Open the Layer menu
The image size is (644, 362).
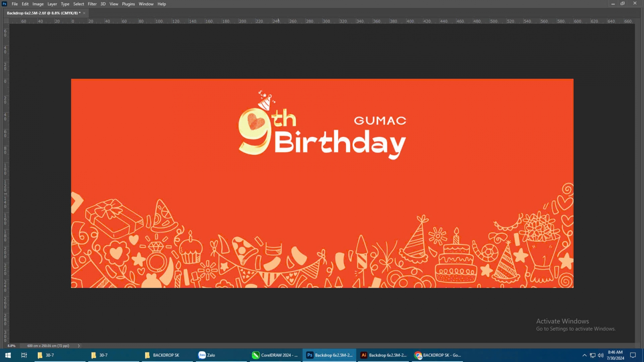(52, 4)
